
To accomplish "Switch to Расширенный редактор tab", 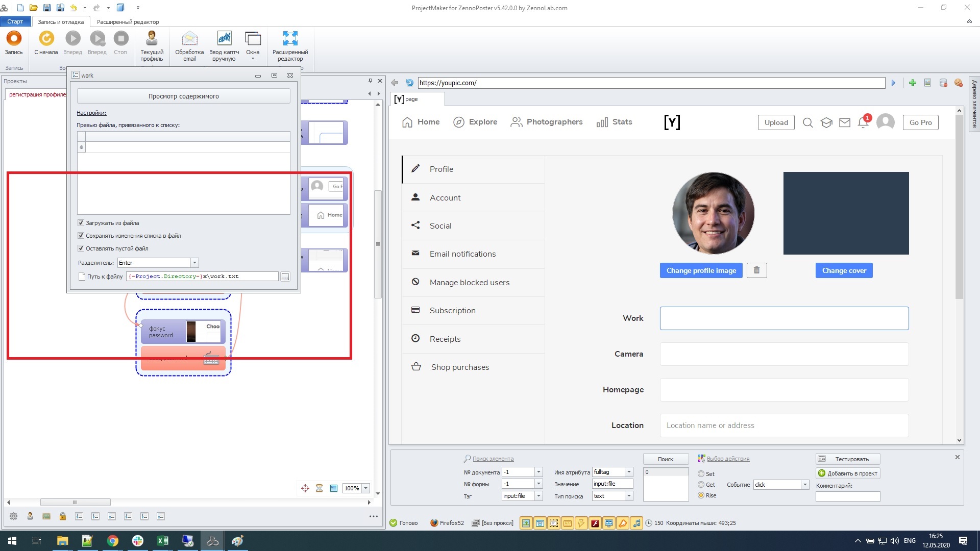I will 128,22.
